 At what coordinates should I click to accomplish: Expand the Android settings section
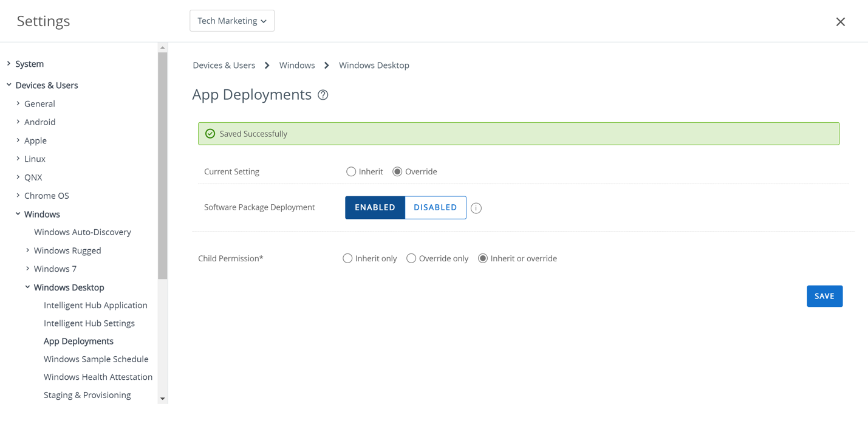[18, 122]
